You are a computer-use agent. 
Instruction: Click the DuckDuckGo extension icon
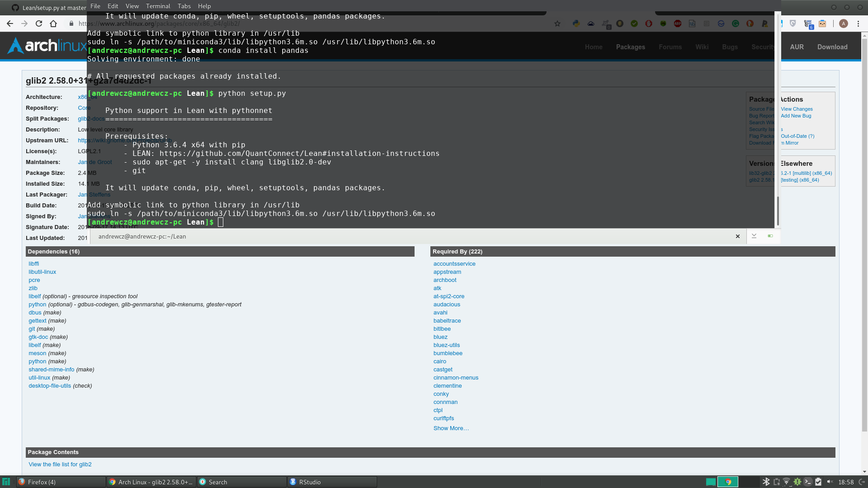750,23
